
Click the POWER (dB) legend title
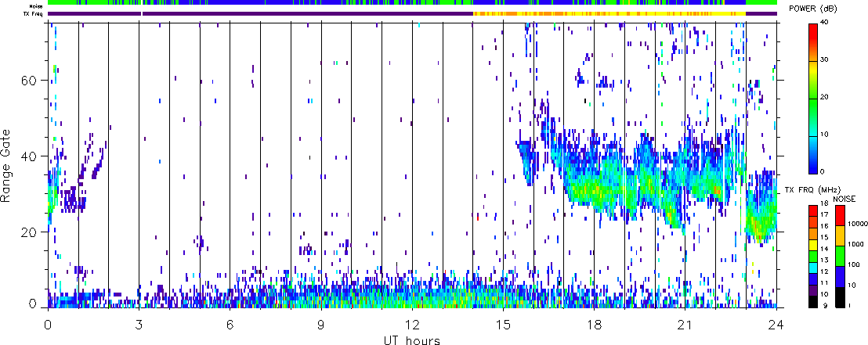pos(814,9)
